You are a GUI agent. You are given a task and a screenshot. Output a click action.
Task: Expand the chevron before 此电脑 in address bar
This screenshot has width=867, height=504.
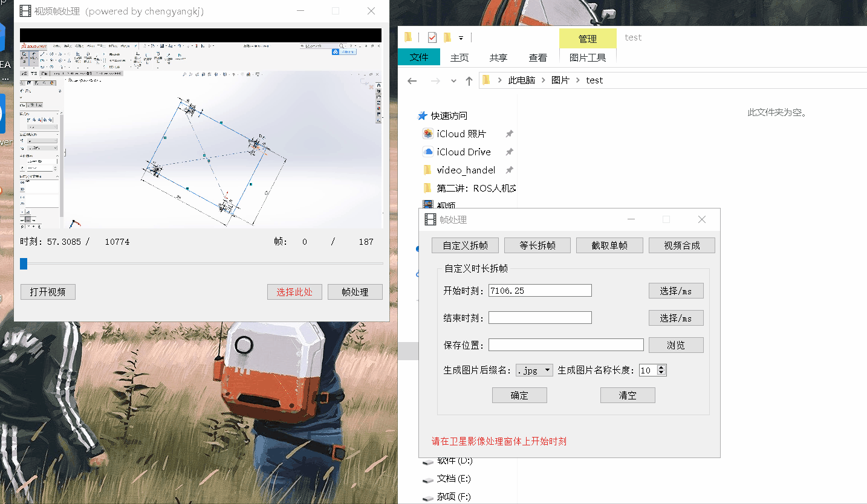coord(500,80)
